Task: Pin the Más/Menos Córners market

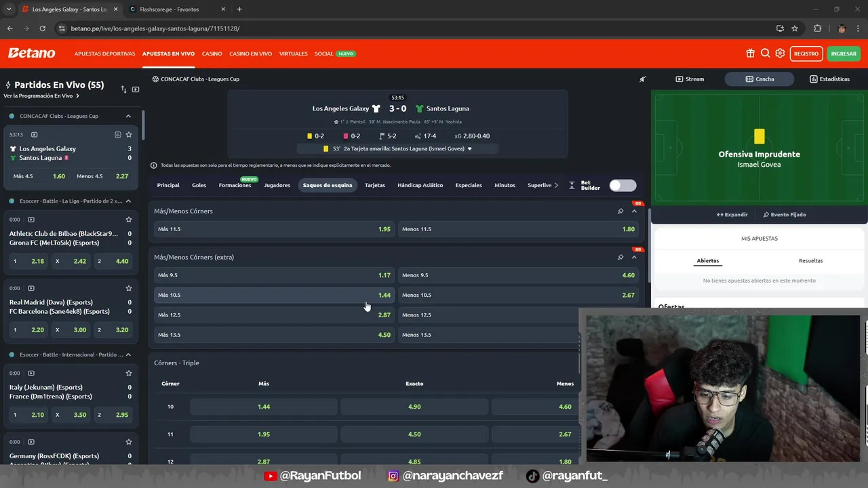Action: [620, 211]
